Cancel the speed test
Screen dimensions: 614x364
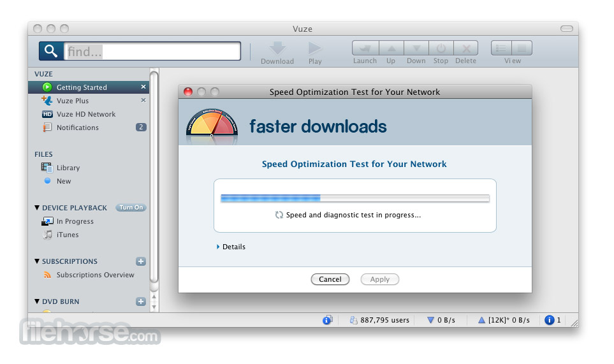(330, 279)
